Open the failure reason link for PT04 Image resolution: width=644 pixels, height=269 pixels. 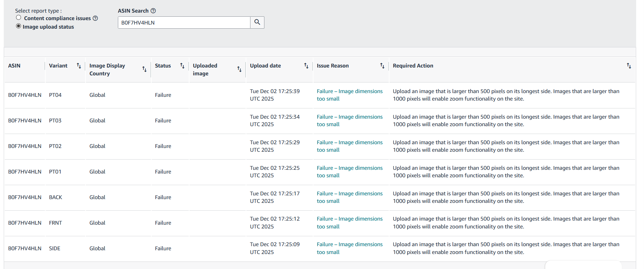tap(350, 95)
